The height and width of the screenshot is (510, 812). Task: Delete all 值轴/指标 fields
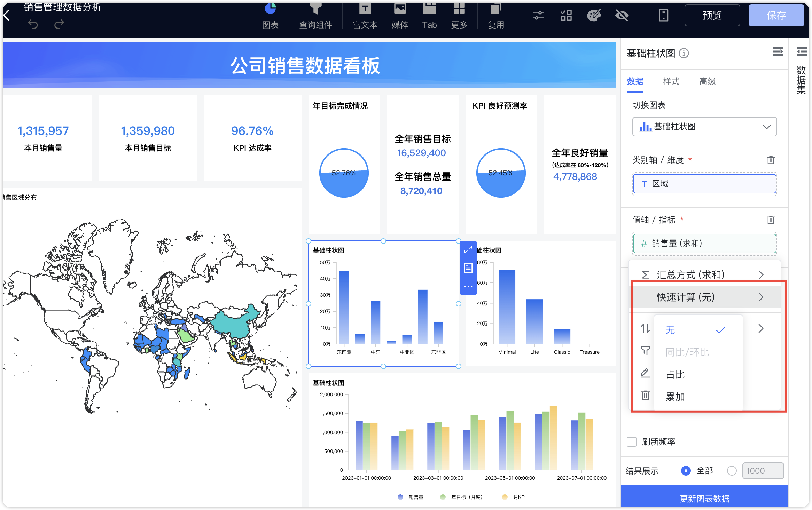(771, 220)
